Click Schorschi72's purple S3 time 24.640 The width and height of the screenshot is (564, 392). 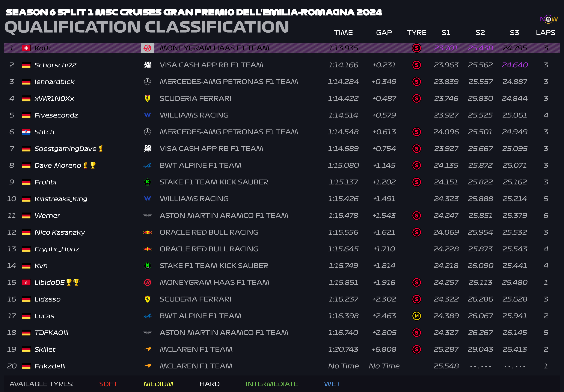(x=515, y=65)
